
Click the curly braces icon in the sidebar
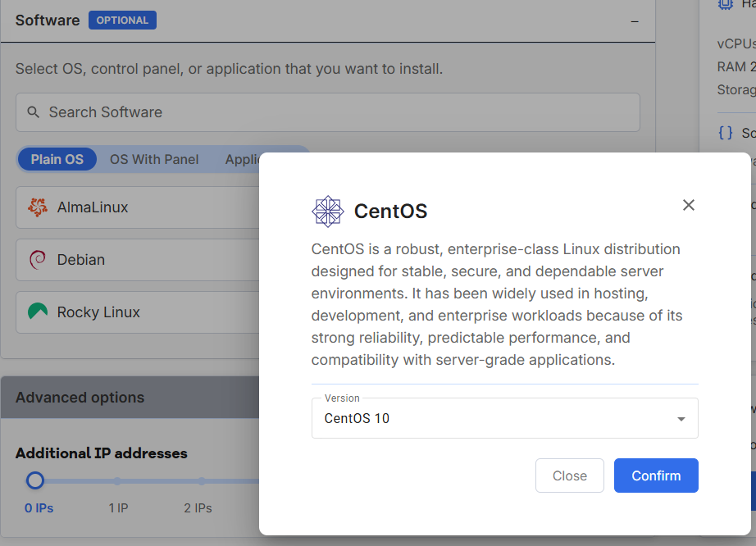click(725, 133)
